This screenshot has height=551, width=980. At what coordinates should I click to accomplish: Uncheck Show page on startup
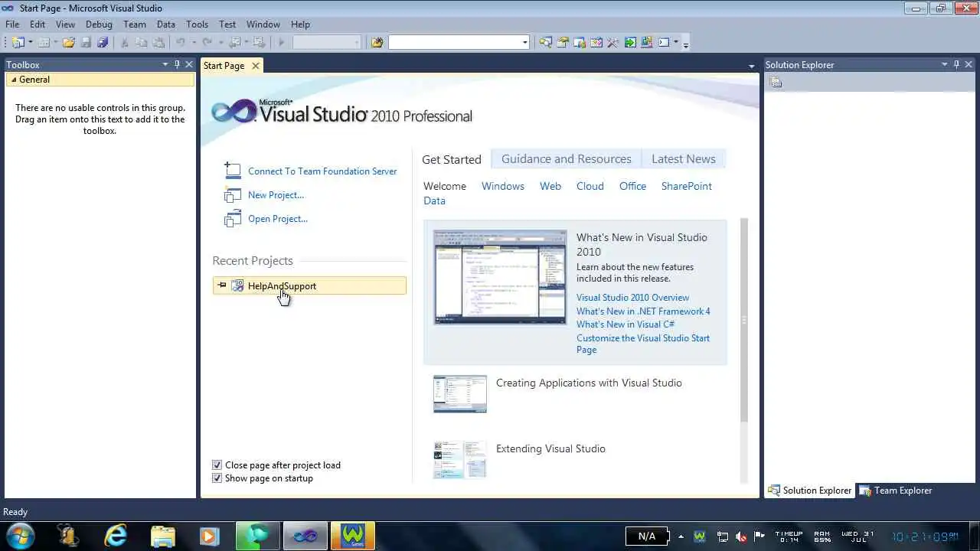click(217, 478)
